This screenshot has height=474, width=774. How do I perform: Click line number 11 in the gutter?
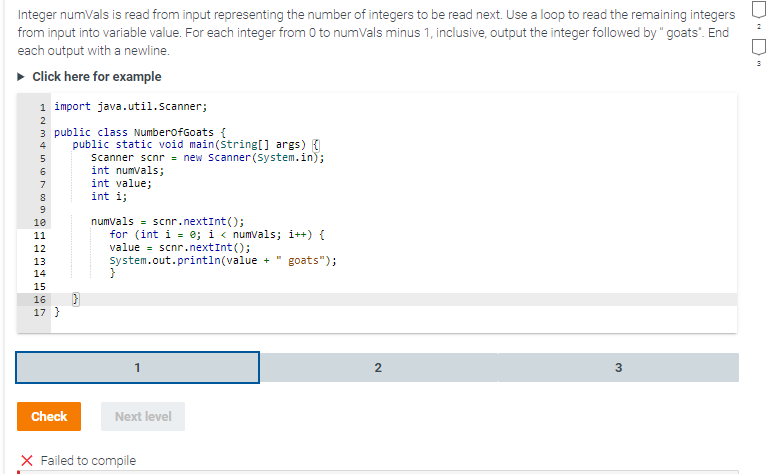pyautogui.click(x=39, y=236)
